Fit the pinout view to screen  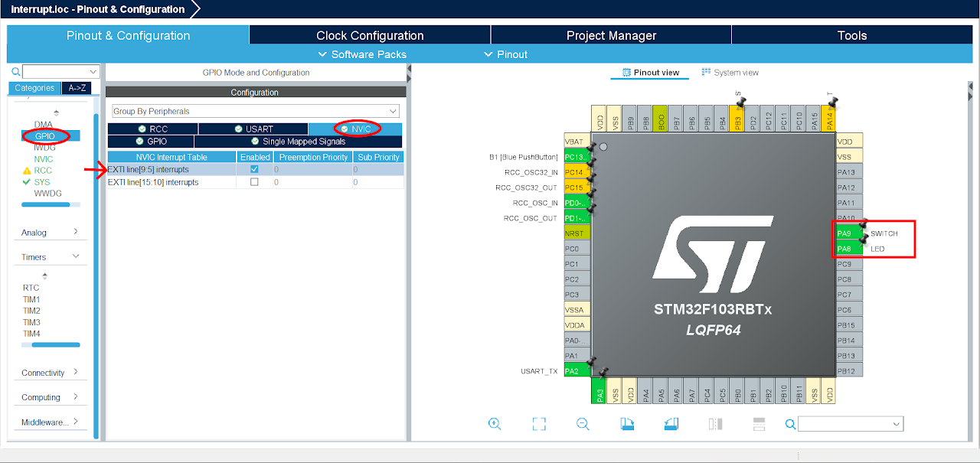[539, 423]
